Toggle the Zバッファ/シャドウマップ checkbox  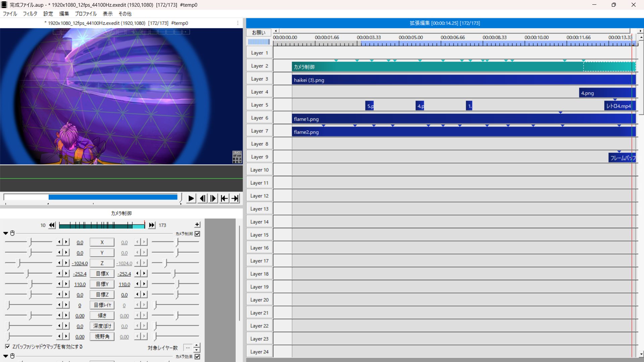tap(7, 347)
